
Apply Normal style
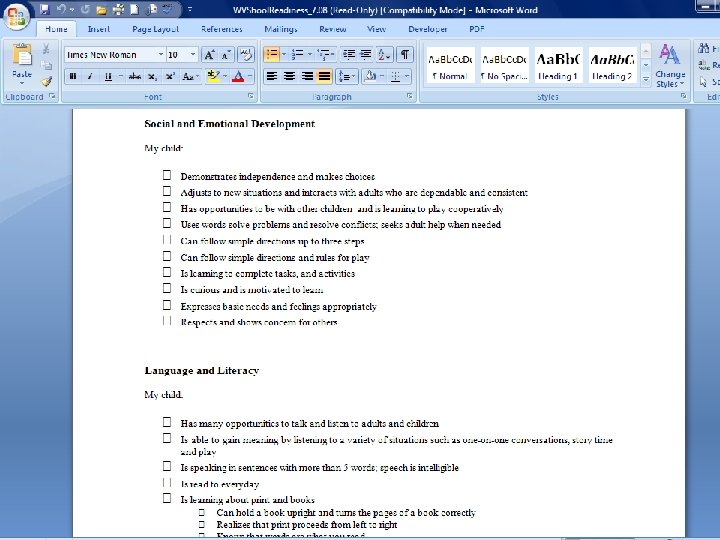[x=450, y=65]
